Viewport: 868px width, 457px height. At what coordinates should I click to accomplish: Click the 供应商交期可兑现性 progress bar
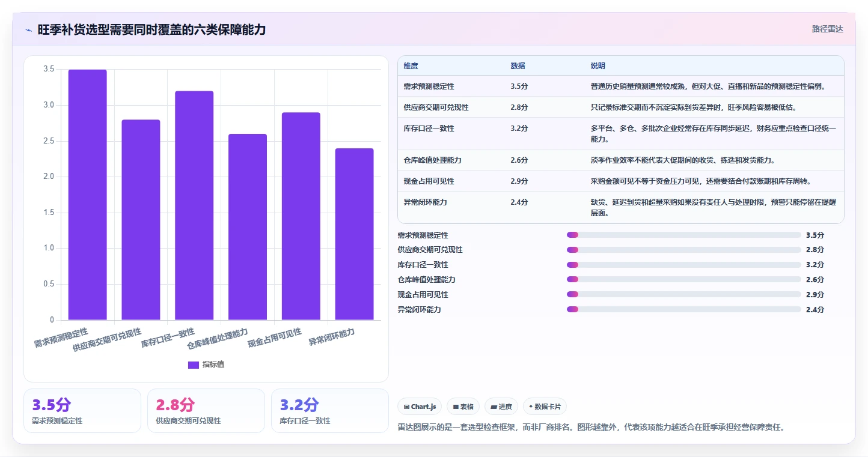684,249
